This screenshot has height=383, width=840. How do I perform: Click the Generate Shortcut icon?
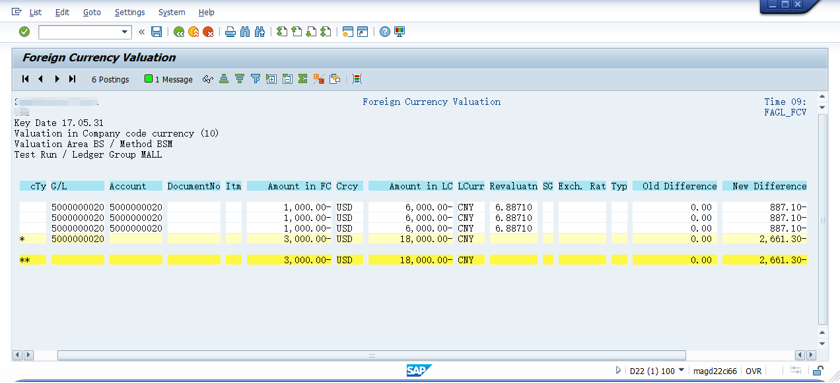(x=363, y=32)
